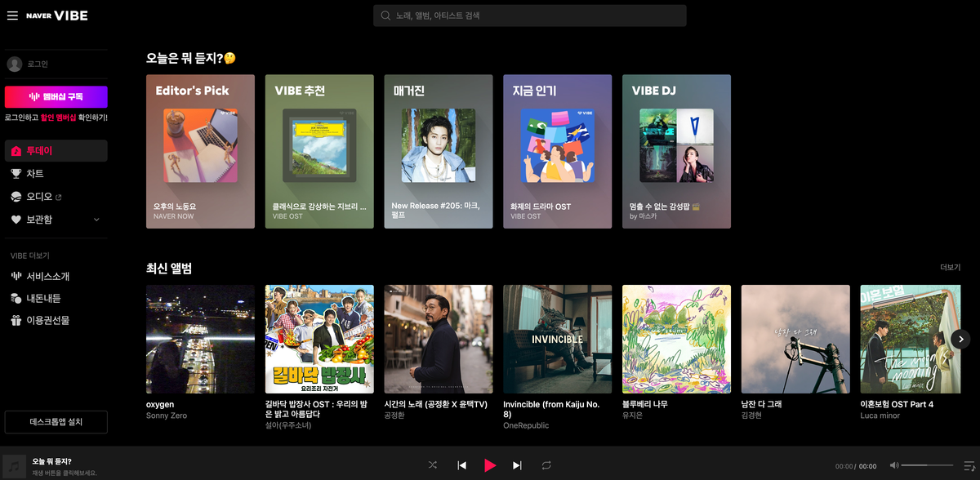Click artist name 김경현

pyautogui.click(x=753, y=416)
